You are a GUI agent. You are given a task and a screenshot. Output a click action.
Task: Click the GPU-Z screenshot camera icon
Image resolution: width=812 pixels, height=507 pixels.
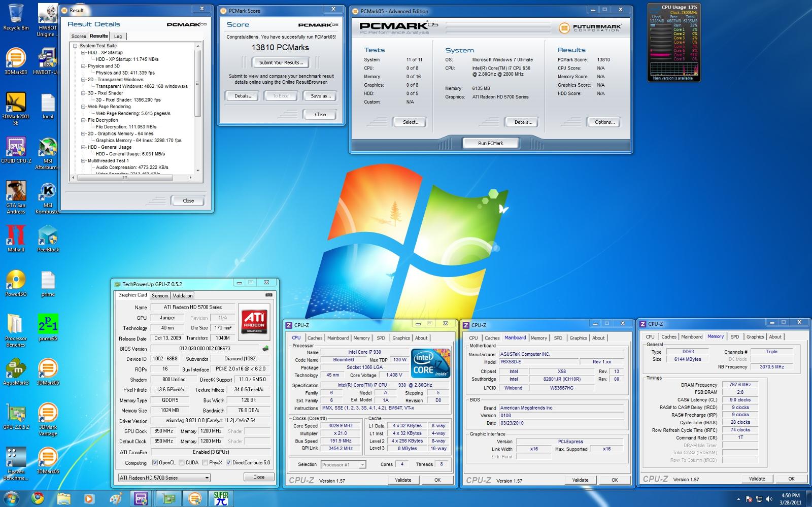tap(269, 295)
